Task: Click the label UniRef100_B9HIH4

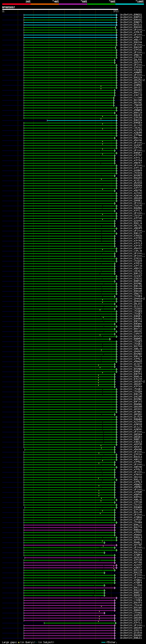Action: [x=131, y=42]
